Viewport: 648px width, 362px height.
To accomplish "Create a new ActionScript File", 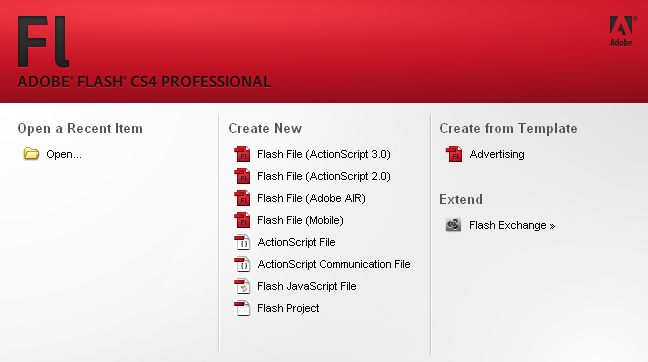I will 296,242.
